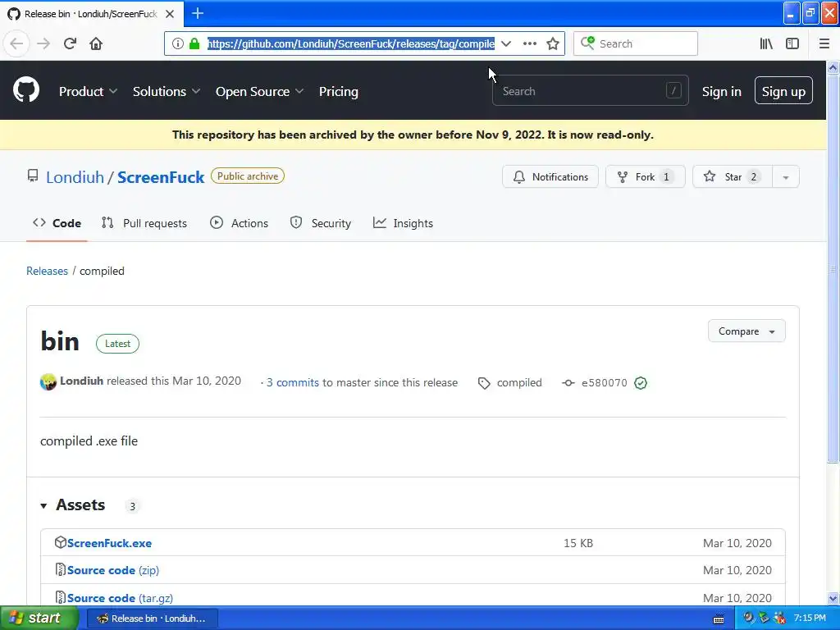This screenshot has width=840, height=630.
Task: Open address bar history dropdown arrow
Action: pos(505,43)
